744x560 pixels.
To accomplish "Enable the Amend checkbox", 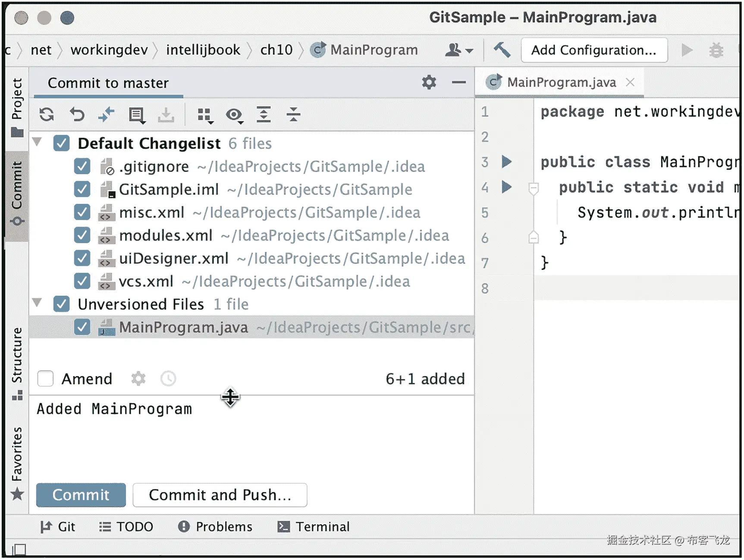I will [45, 379].
